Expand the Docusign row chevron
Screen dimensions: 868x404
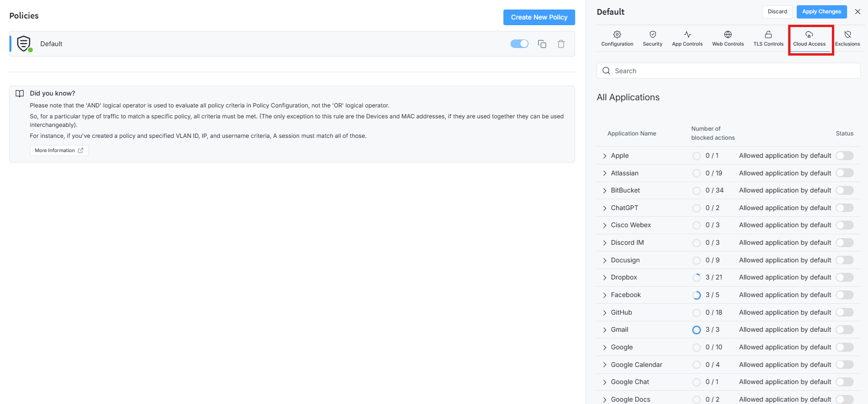tap(605, 260)
